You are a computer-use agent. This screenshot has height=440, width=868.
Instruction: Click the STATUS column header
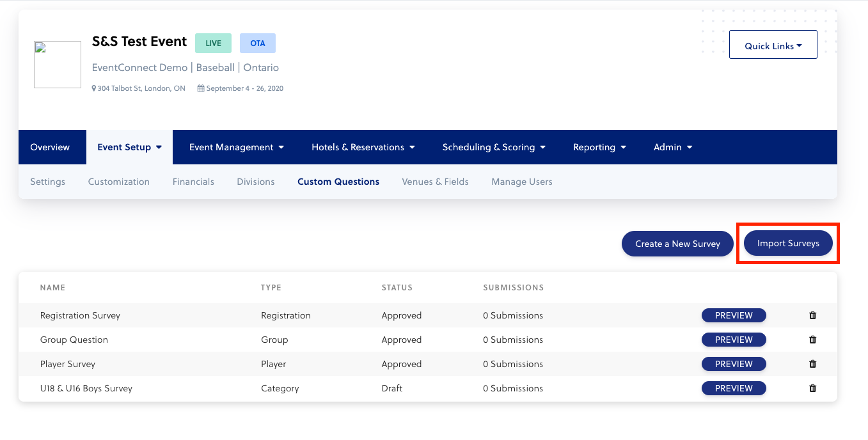(x=397, y=288)
